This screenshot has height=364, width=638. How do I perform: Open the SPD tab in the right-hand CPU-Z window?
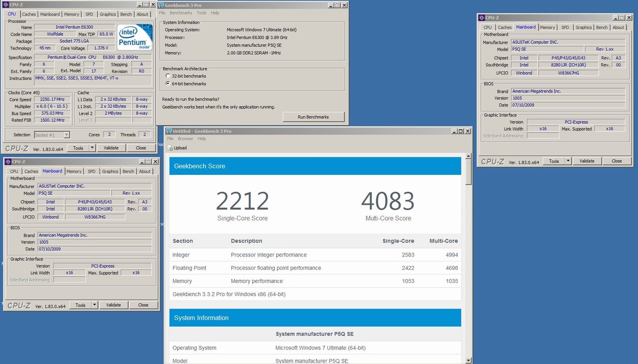click(565, 27)
